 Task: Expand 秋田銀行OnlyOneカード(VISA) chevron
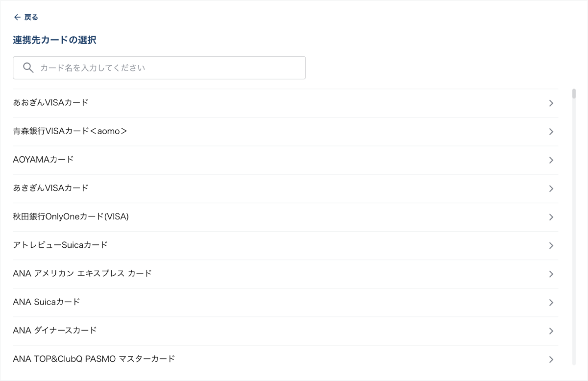(x=551, y=217)
